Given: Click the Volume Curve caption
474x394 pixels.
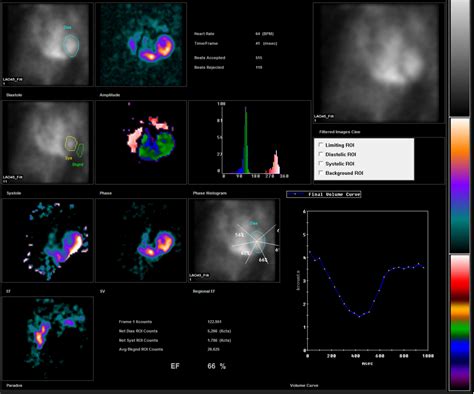Looking at the screenshot, I should coord(304,385).
